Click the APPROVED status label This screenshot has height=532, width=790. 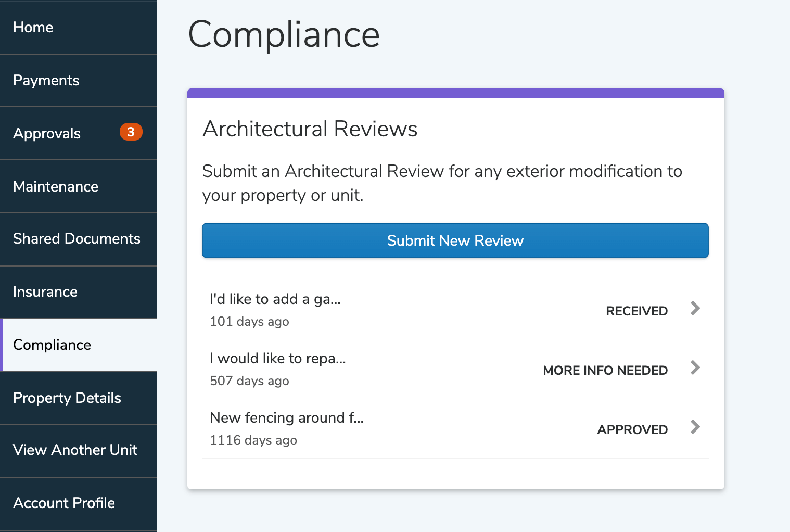point(632,430)
